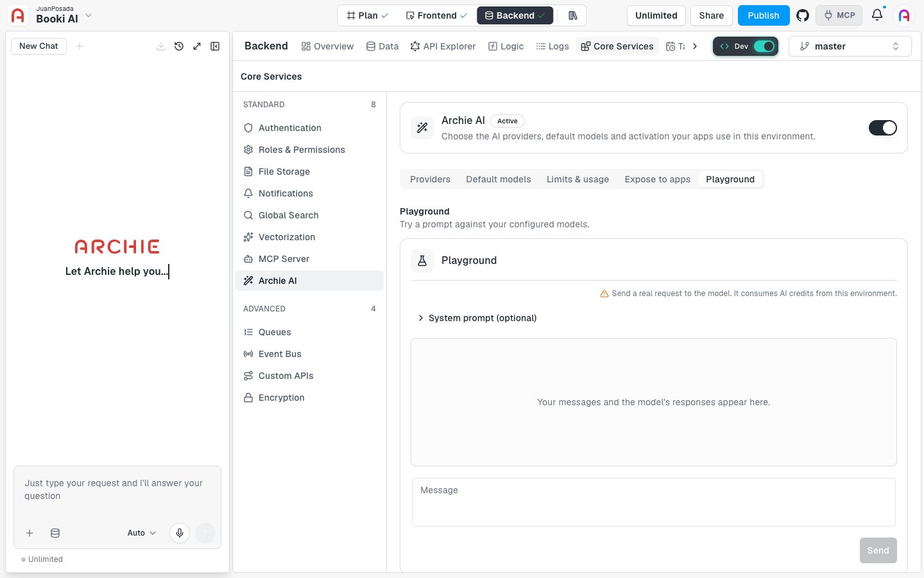This screenshot has width=924, height=578.
Task: Click the Unlimited plan button
Action: point(656,15)
